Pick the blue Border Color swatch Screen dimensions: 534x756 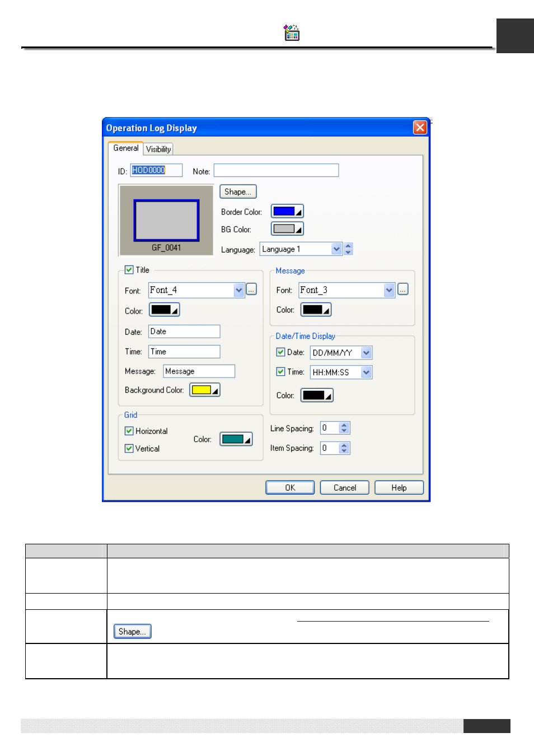pyautogui.click(x=287, y=211)
